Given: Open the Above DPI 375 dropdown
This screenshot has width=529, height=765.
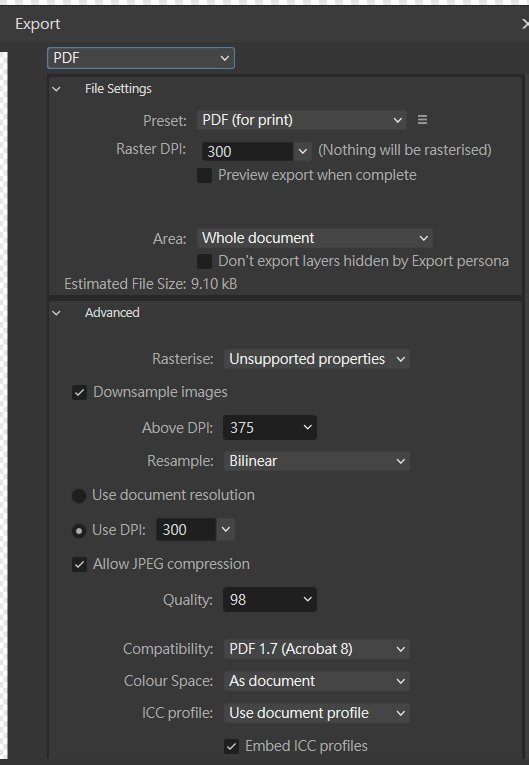Looking at the screenshot, I should [x=270, y=428].
